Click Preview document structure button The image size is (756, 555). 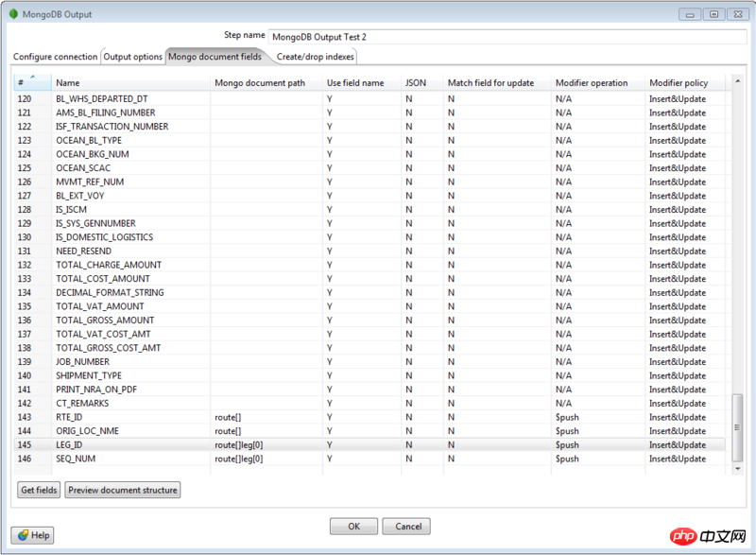pos(123,490)
